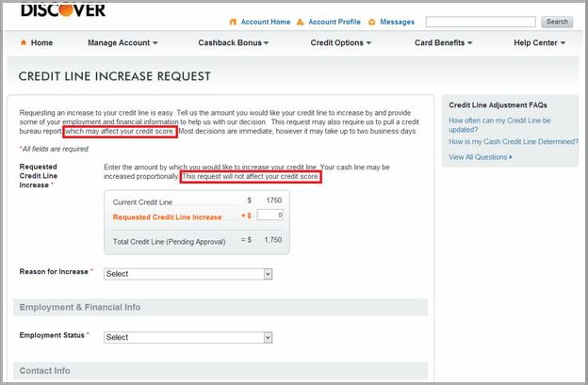Click the Contact Info section header
Image resolution: width=588 pixels, height=385 pixels.
[220, 371]
